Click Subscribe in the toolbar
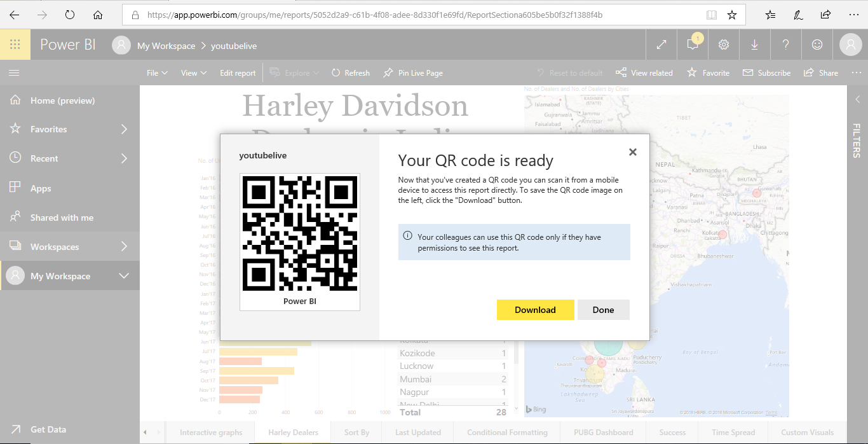This screenshot has height=444, width=868. [x=766, y=73]
